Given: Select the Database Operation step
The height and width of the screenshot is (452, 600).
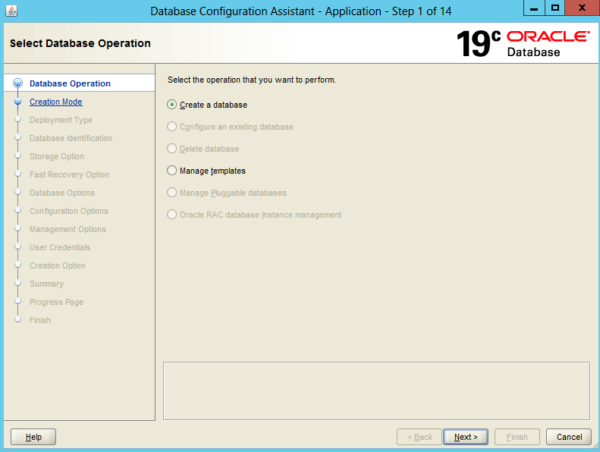Looking at the screenshot, I should [70, 83].
